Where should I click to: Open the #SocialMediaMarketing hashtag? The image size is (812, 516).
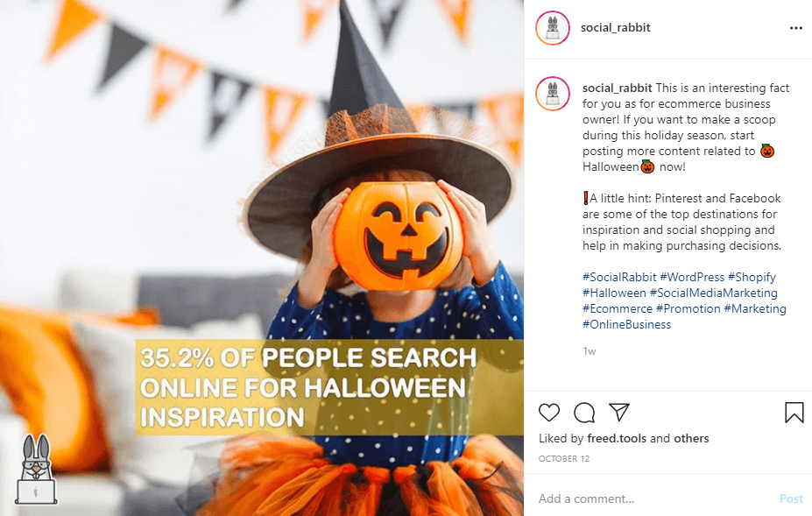click(x=714, y=293)
